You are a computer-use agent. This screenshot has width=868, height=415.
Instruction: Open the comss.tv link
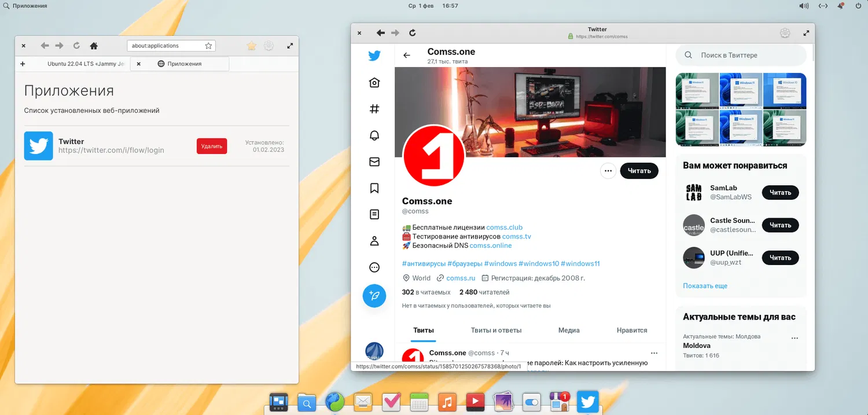(516, 236)
